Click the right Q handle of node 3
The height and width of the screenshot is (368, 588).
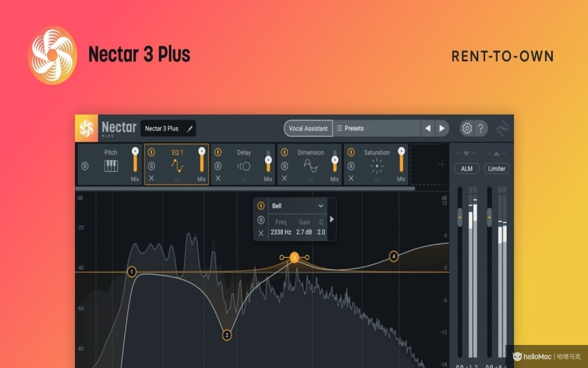(x=307, y=258)
